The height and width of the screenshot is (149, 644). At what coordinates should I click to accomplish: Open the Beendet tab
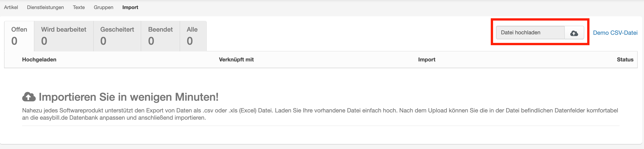pyautogui.click(x=160, y=36)
